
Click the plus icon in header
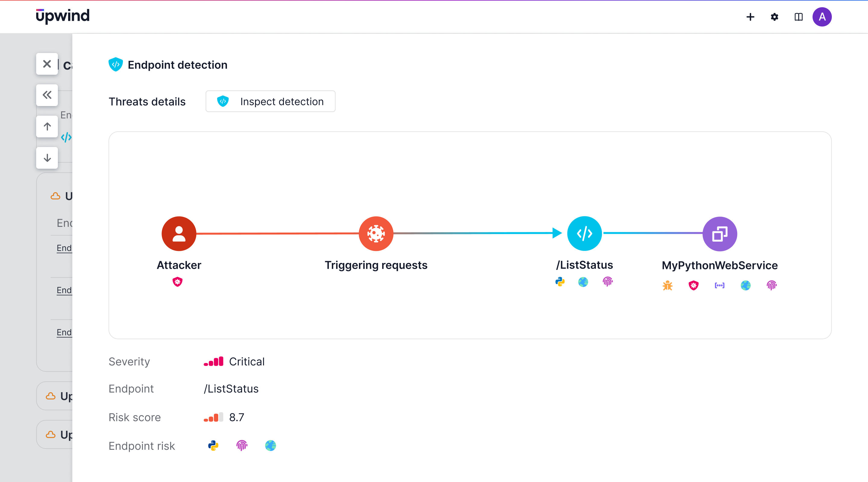tap(750, 17)
